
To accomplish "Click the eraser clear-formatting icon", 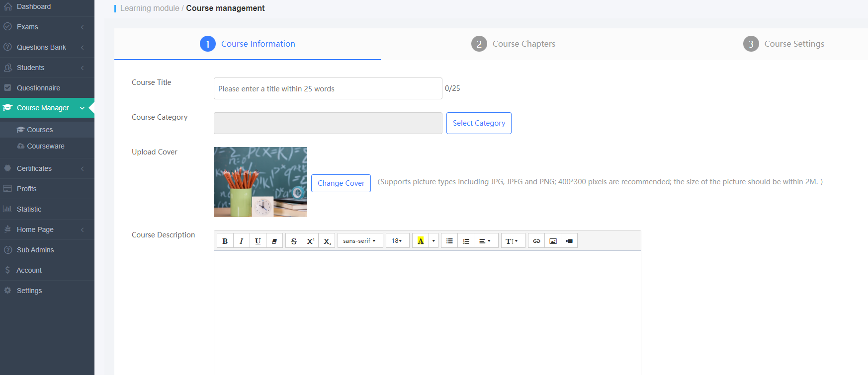I will (x=274, y=241).
